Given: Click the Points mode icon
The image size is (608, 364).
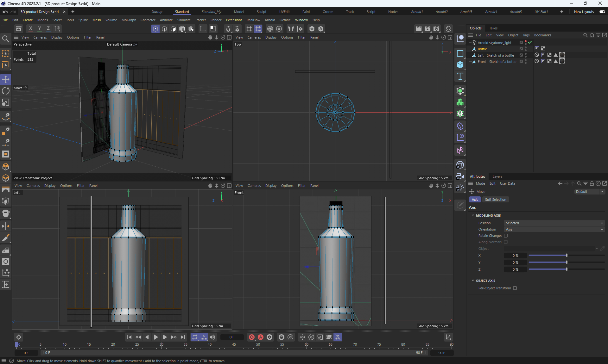Looking at the screenshot, I should pos(155,29).
